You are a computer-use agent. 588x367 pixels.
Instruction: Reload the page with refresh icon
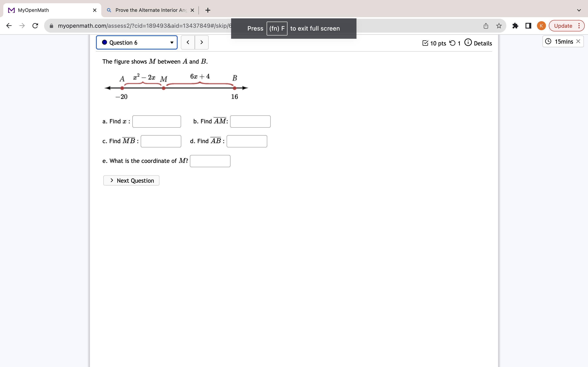35,26
